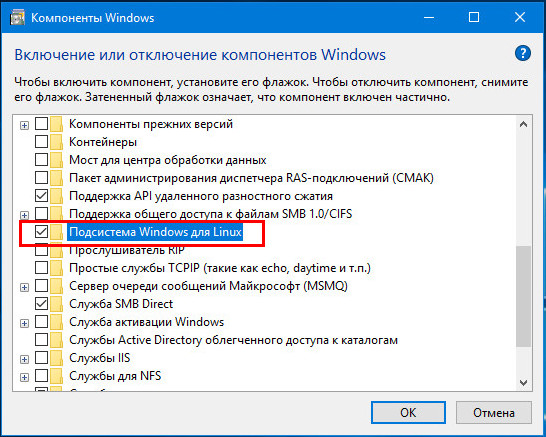The height and width of the screenshot is (437, 546).
Task: Click scrollbar up arrow in component list
Action: (523, 124)
